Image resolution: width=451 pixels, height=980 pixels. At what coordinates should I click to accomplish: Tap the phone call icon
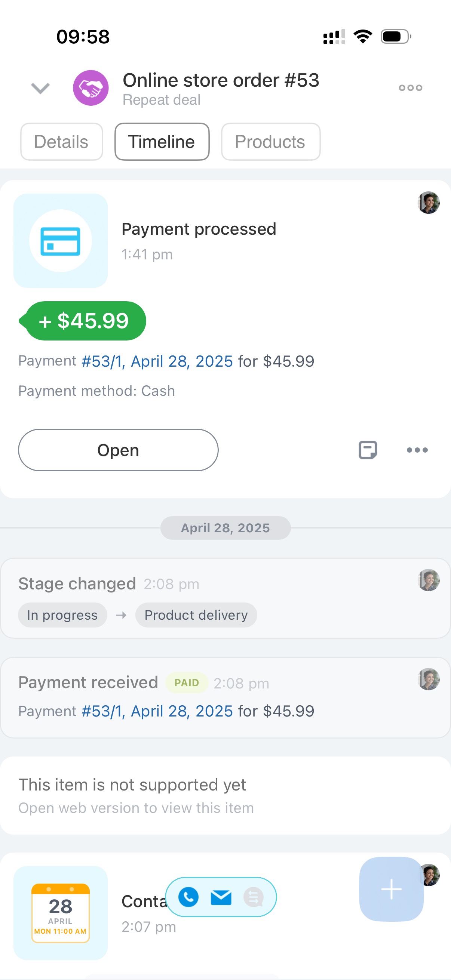[x=188, y=897]
